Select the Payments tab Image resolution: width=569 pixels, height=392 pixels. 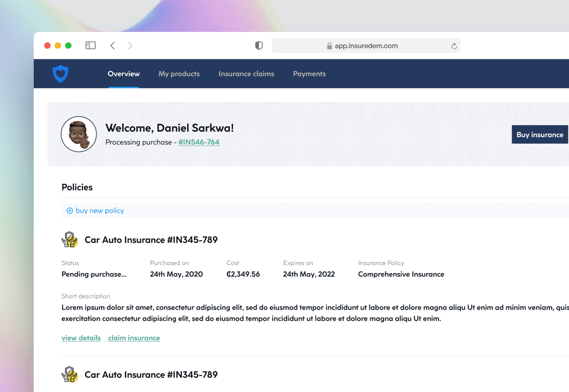(x=309, y=74)
